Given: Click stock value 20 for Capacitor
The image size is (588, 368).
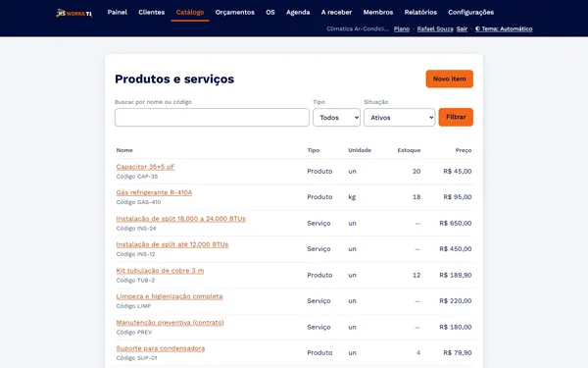Looking at the screenshot, I should (416, 171).
